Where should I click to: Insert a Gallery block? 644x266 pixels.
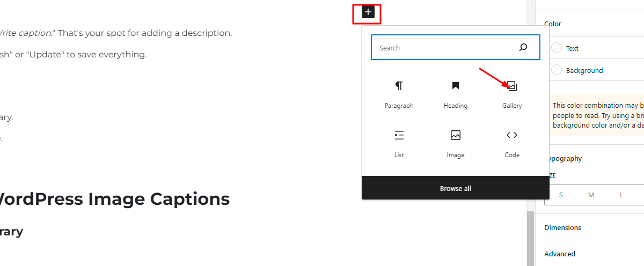(512, 94)
